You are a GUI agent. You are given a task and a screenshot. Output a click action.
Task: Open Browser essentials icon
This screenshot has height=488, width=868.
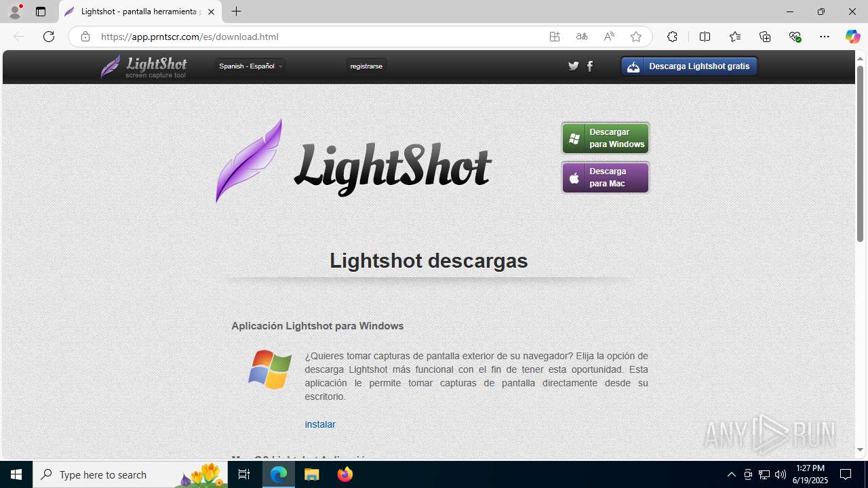pos(795,37)
